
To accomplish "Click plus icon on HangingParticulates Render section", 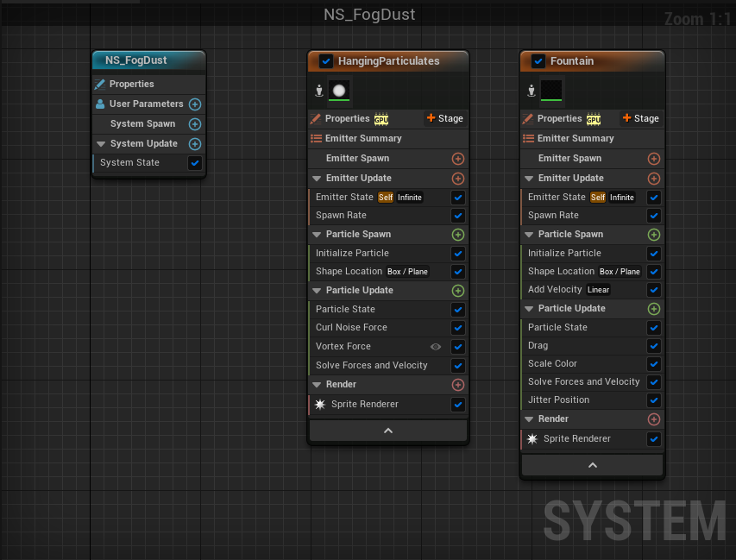I will tap(458, 385).
